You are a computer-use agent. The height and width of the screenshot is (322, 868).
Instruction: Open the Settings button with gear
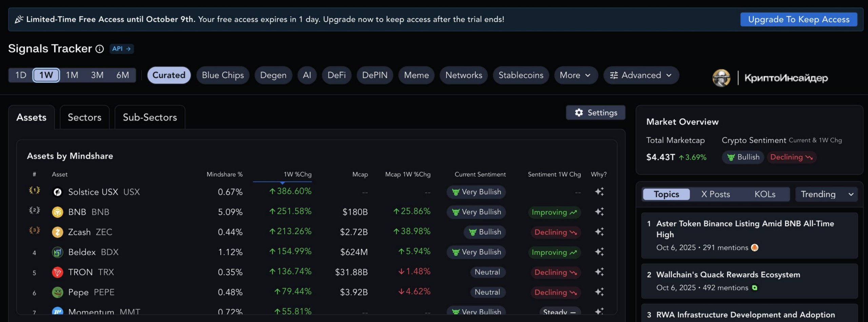(596, 113)
